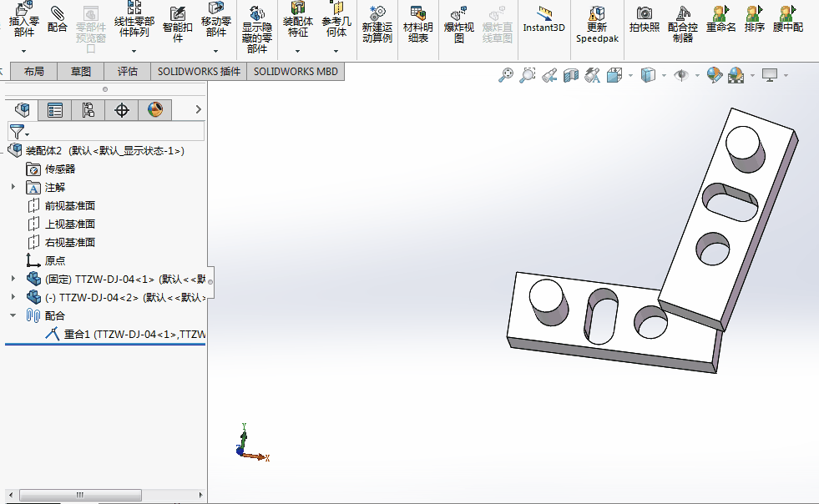819x504 pixels.
Task: Expand manager tabs with right chevron
Action: [199, 109]
